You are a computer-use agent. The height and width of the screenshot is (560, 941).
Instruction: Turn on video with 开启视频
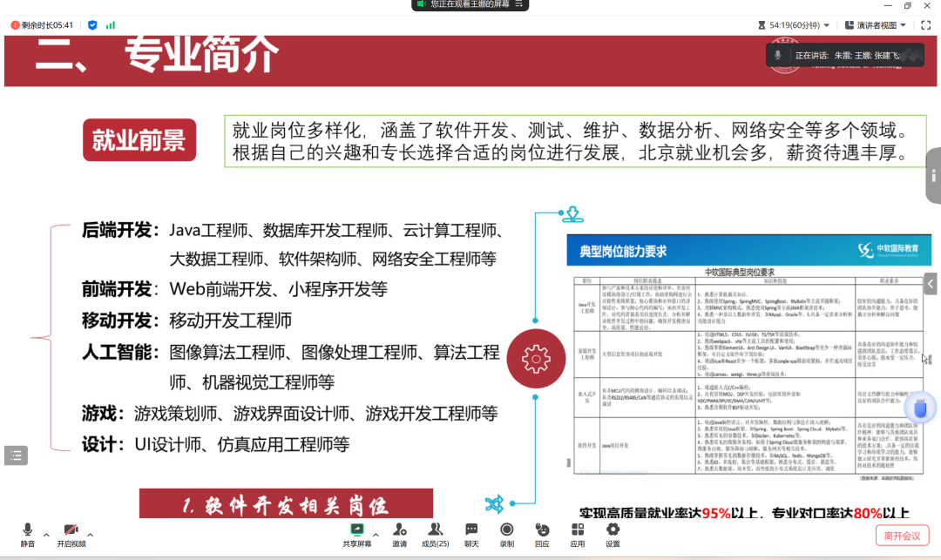[71, 533]
